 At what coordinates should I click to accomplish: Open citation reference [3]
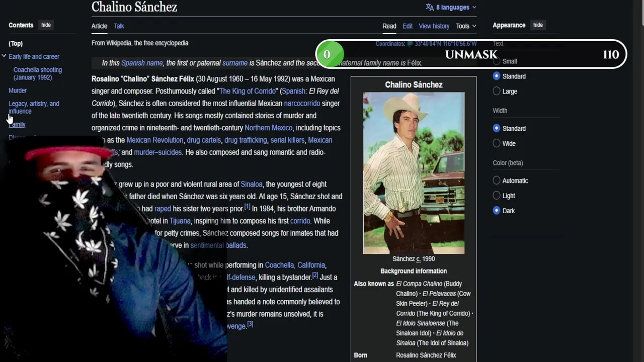point(250,324)
